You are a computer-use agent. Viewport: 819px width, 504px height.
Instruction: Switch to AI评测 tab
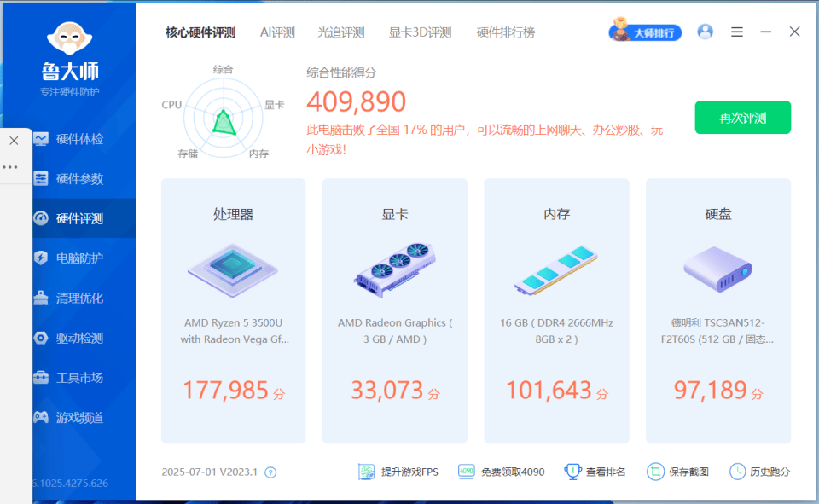pyautogui.click(x=277, y=32)
